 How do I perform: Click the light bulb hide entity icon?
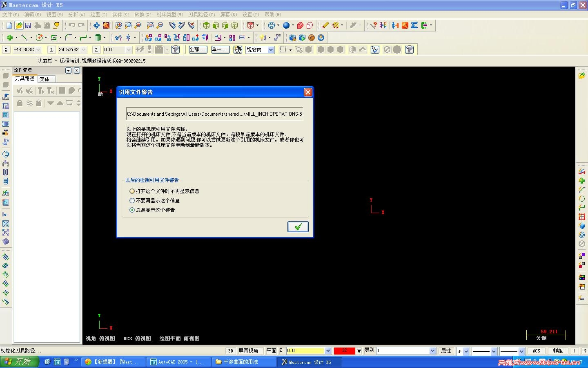coord(263,38)
